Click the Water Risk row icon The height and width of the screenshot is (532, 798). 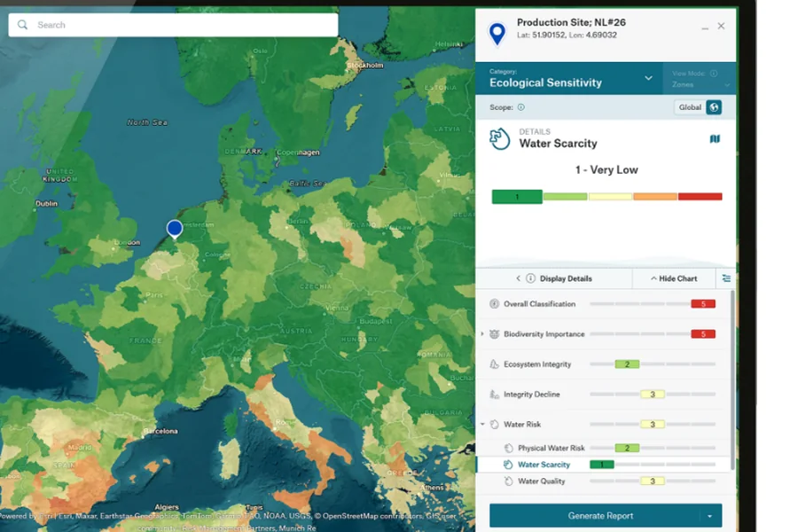494,424
